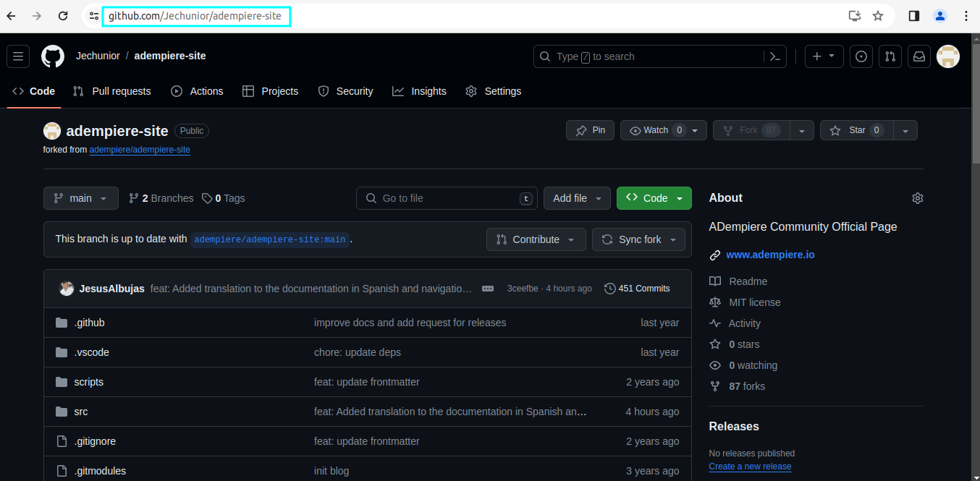Open the .gitignore file

[95, 441]
